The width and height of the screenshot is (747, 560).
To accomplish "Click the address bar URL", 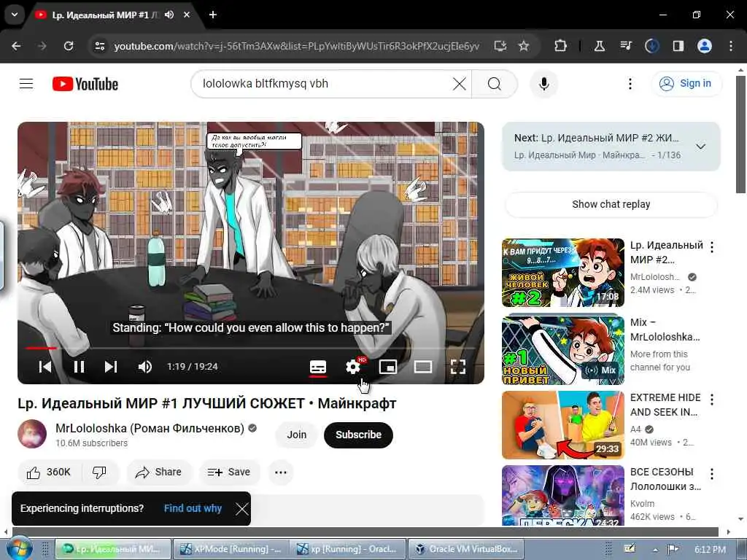I will [296, 46].
